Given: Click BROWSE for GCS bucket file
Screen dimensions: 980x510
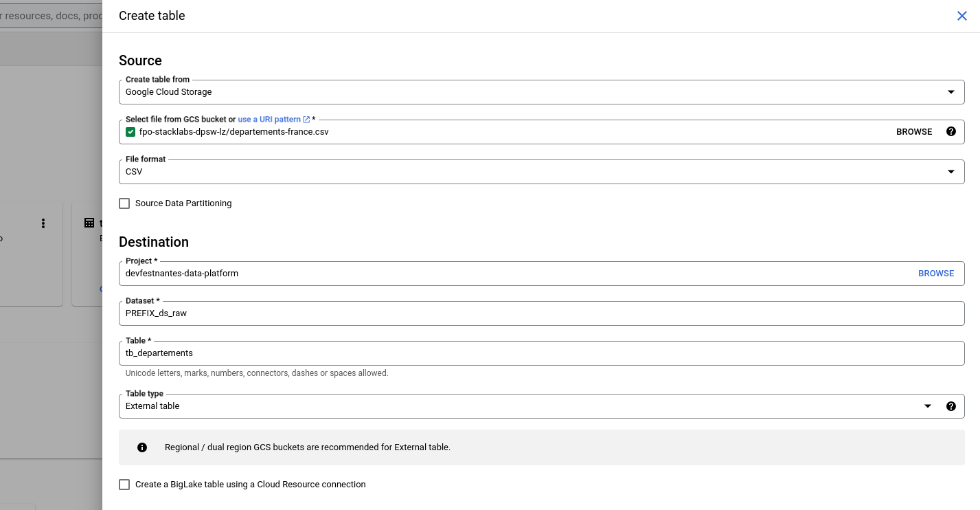Looking at the screenshot, I should click(913, 132).
